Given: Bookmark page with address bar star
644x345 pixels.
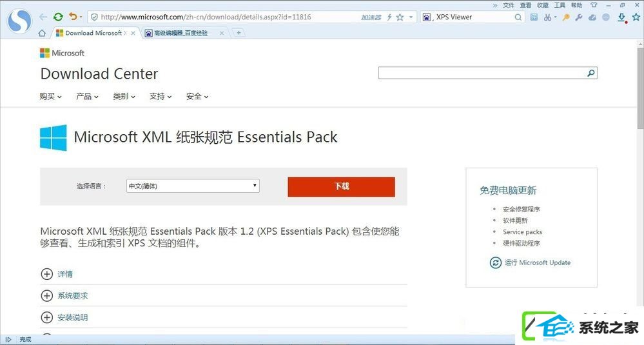Looking at the screenshot, I should pos(400,17).
